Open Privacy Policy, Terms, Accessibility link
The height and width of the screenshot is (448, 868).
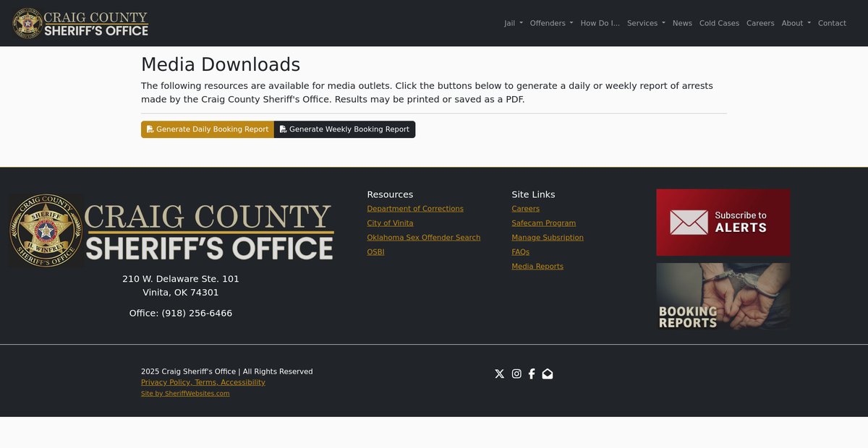point(203,382)
